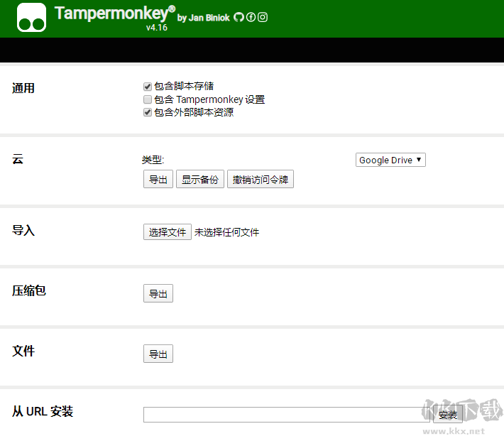504x436 pixels.
Task: Click 导出 button in the 云 section
Action: click(158, 180)
